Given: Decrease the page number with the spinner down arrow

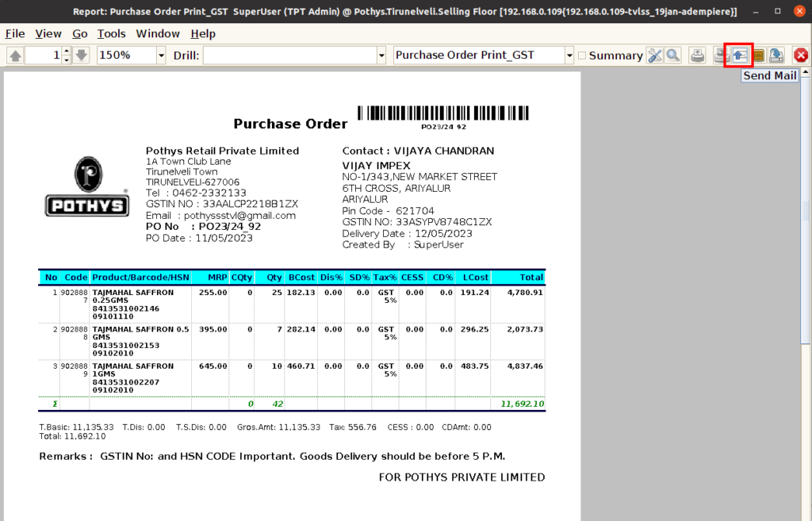Looking at the screenshot, I should tap(67, 60).
